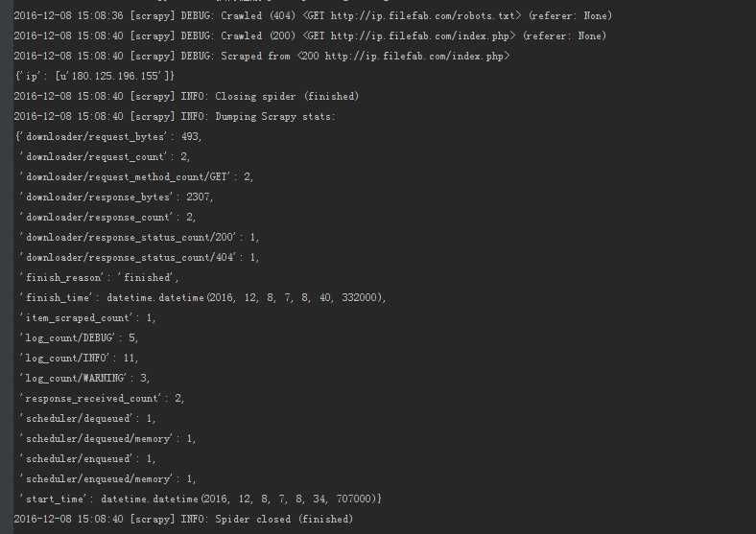This screenshot has height=534, width=756.
Task: Click the response_received_count stat line
Action: point(102,399)
